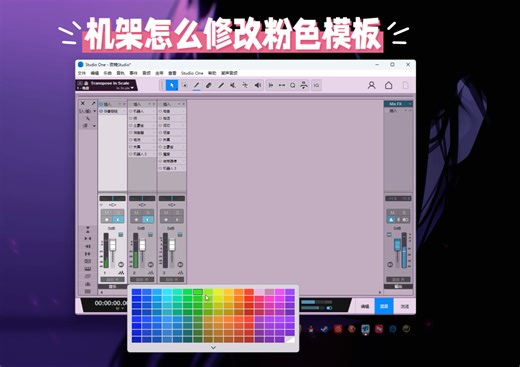
Task: Click the double-headed arrow toolbar icon
Action: click(282, 85)
